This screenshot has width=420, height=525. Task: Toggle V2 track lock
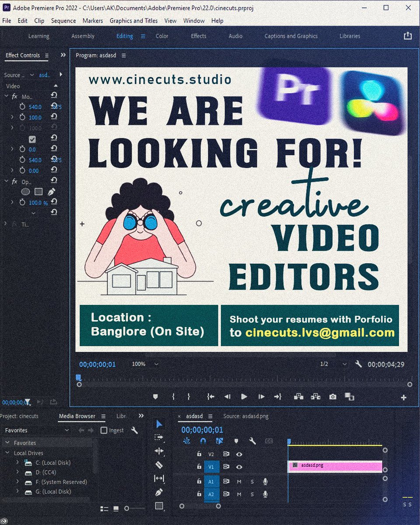click(199, 454)
